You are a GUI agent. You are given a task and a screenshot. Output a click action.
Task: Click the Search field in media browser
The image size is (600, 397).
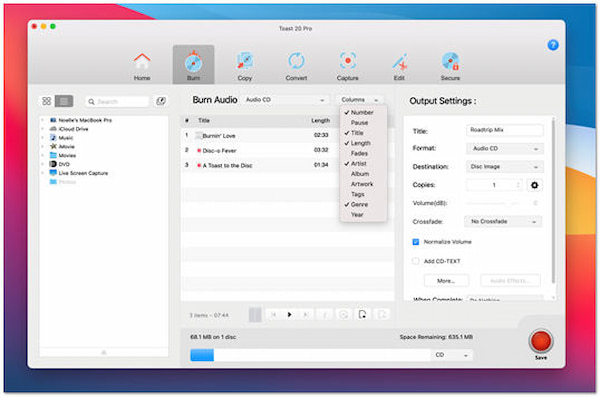117,101
